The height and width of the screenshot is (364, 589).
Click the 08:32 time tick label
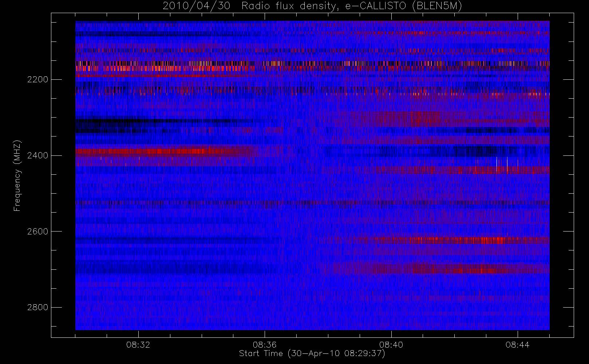pos(138,345)
